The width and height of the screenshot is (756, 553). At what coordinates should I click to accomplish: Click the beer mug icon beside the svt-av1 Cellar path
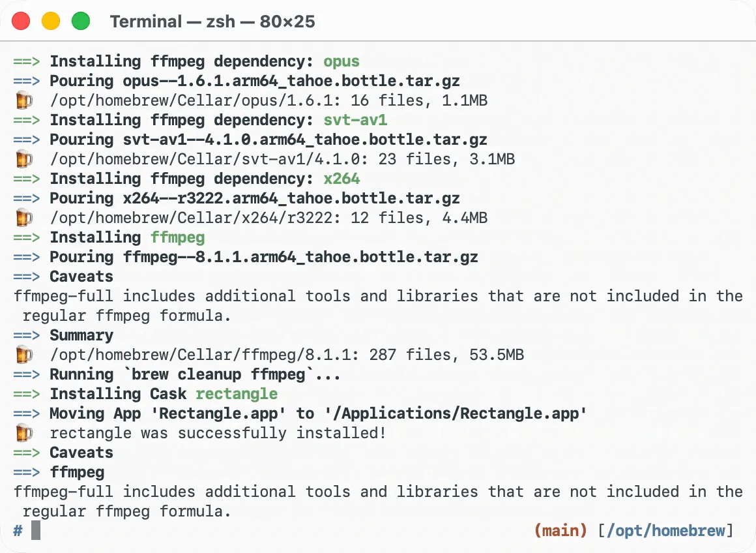23,158
